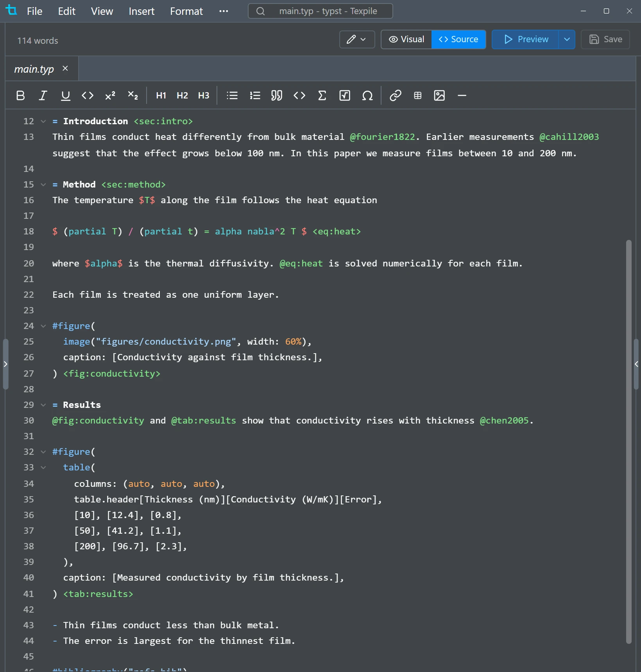Open the Insert menu

pyautogui.click(x=141, y=11)
